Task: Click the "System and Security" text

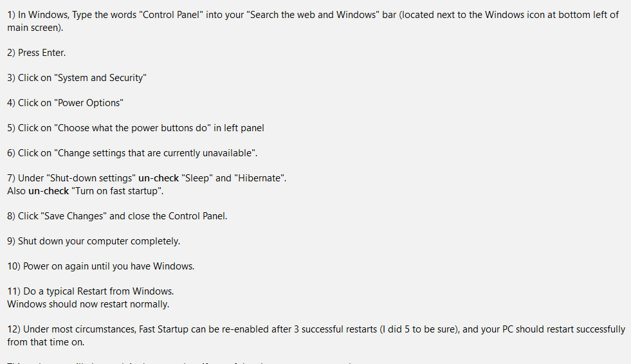Action: (x=102, y=78)
